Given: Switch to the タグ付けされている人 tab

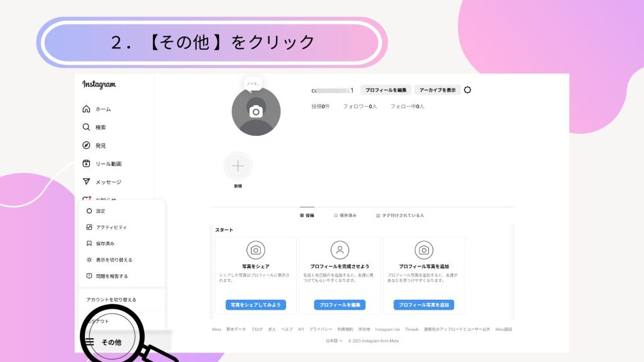Looking at the screenshot, I should [400, 216].
